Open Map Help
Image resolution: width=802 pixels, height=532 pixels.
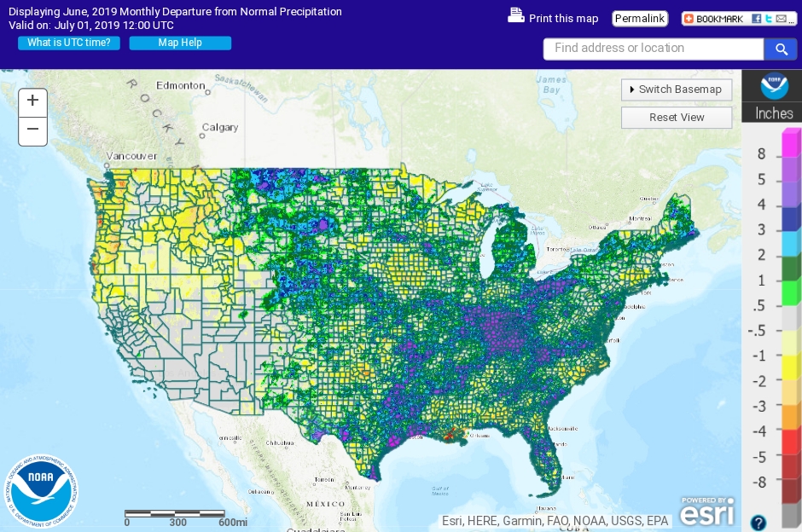coord(180,43)
